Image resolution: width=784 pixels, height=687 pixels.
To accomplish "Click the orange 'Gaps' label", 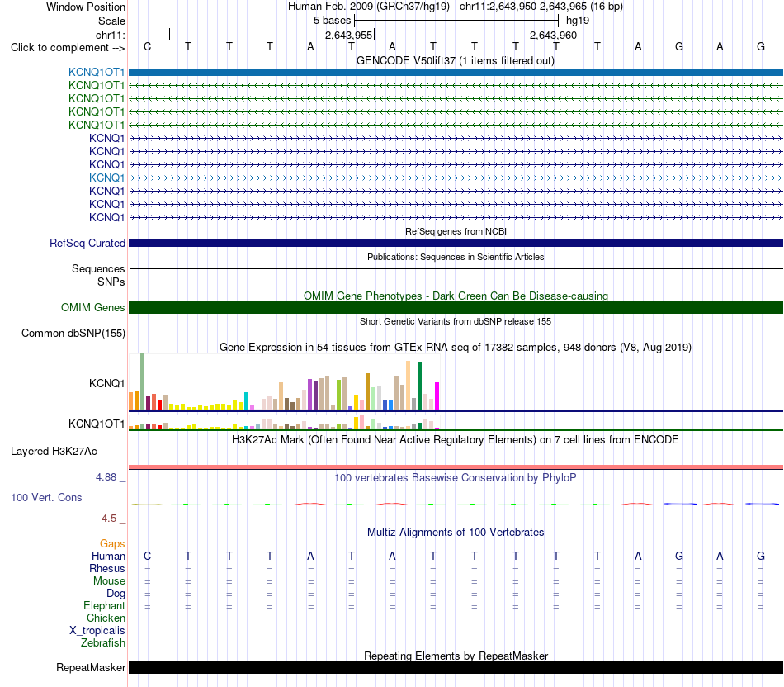I will point(112,544).
